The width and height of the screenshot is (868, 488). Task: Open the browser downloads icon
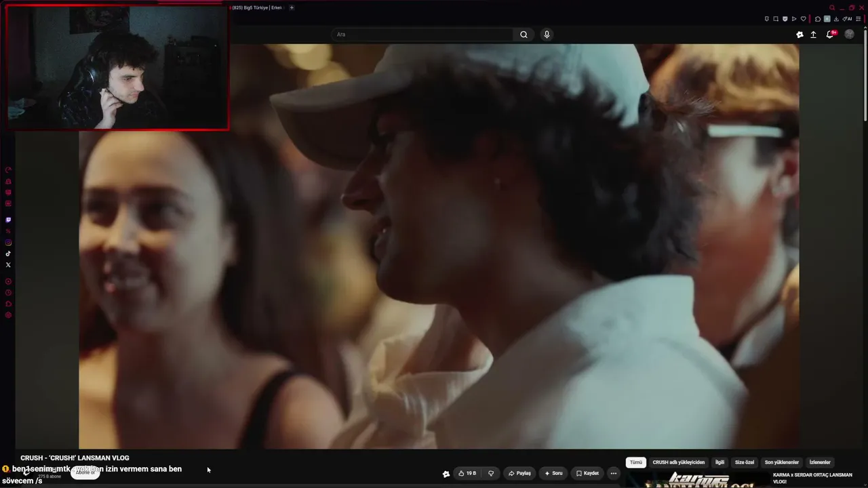click(836, 19)
